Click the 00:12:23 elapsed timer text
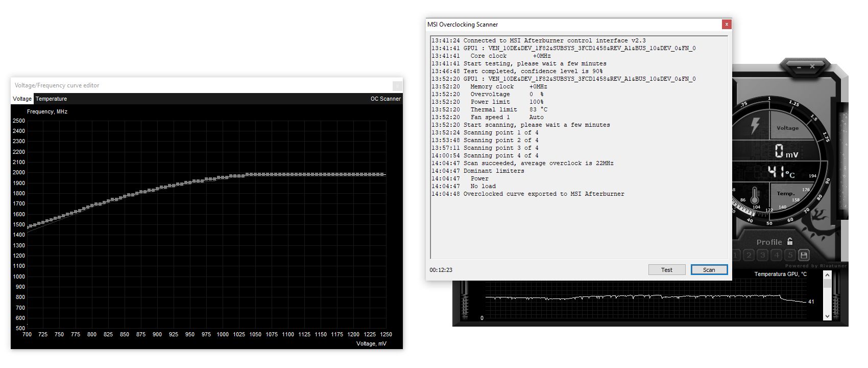Viewport: 868px width, 368px height. click(441, 270)
